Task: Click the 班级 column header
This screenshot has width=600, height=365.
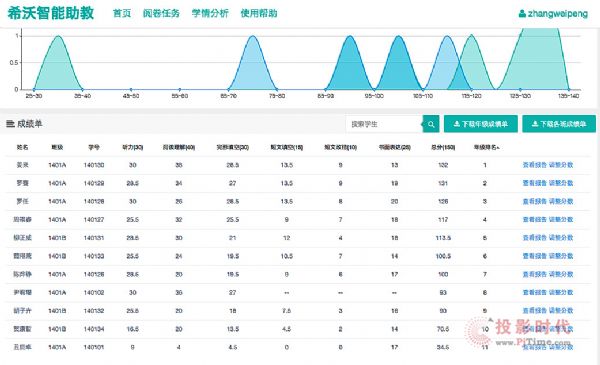Action: (x=57, y=147)
